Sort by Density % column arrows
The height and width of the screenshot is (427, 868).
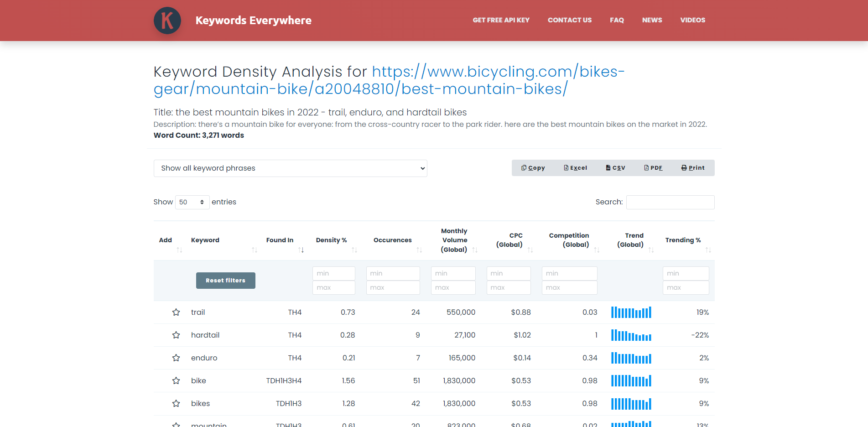(x=354, y=250)
